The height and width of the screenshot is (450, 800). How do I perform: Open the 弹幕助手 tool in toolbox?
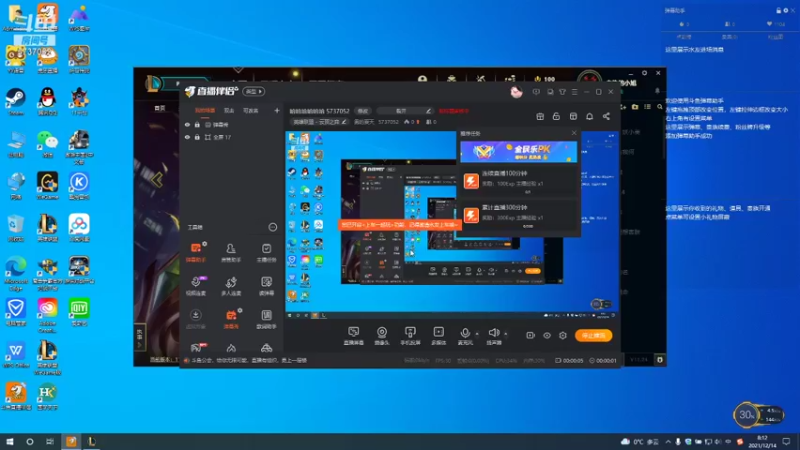pyautogui.click(x=196, y=253)
